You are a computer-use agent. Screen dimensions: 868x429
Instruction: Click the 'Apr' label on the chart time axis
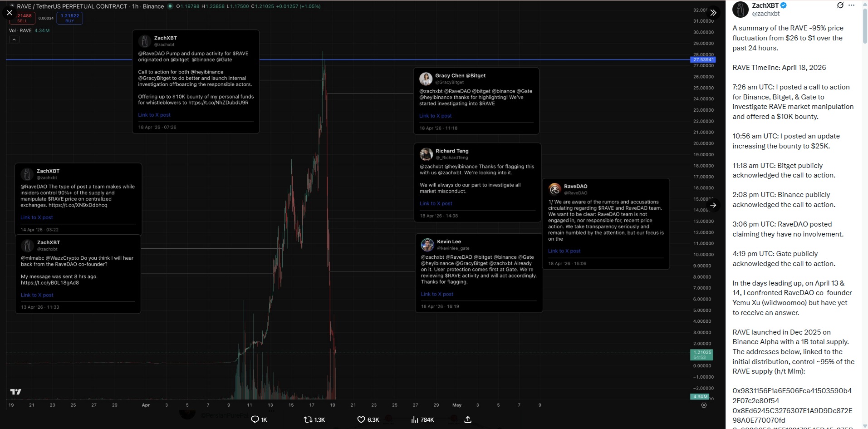(x=146, y=405)
